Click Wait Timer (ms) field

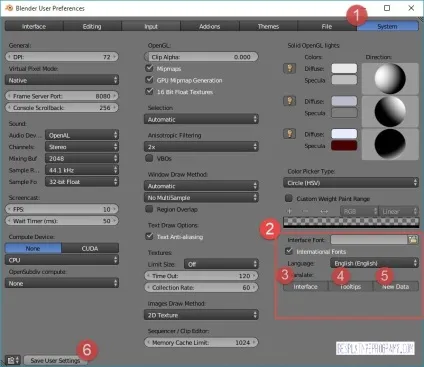click(x=62, y=221)
